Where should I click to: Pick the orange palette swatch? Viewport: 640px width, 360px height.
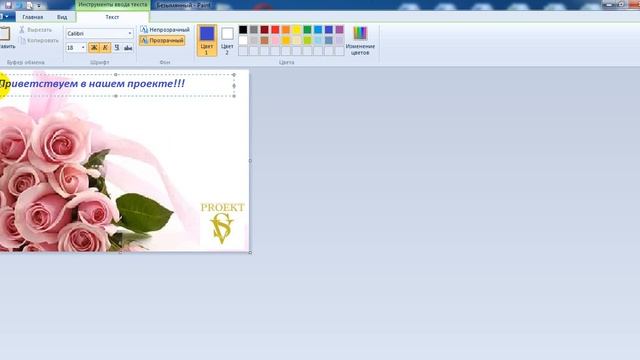click(x=286, y=29)
